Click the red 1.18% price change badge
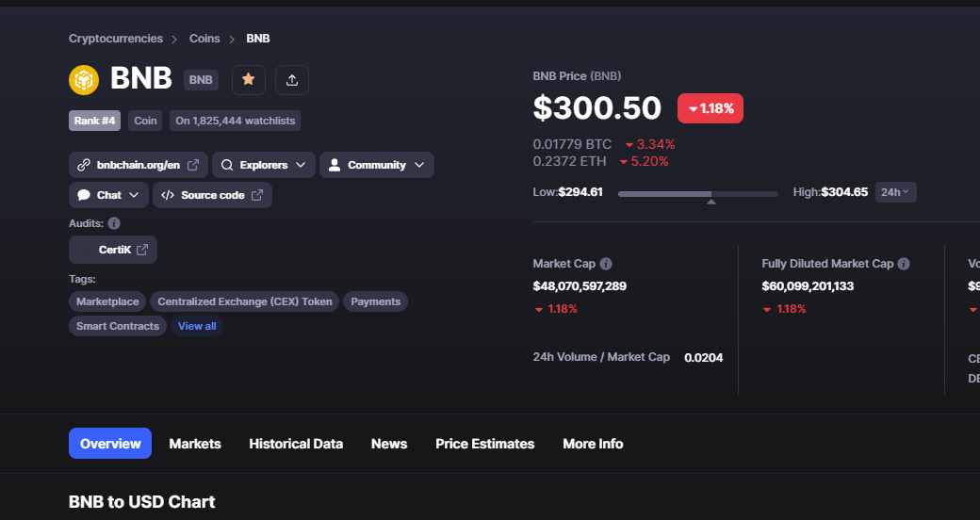Image resolution: width=980 pixels, height=520 pixels. pyautogui.click(x=710, y=108)
